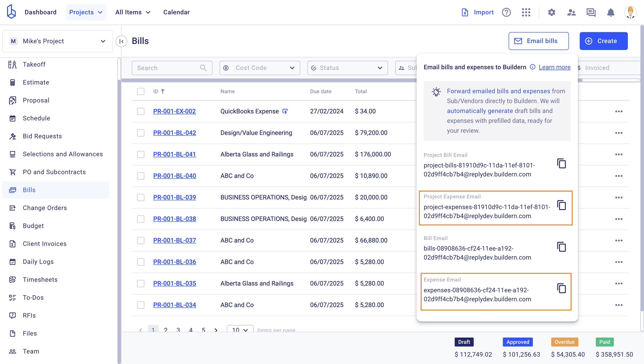Copy the Bill Email address

pos(562,247)
